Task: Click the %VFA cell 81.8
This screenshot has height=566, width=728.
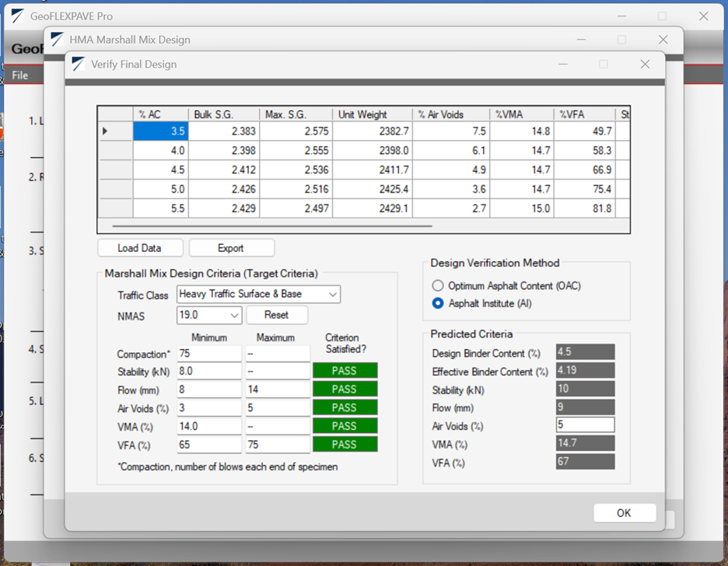Action: (x=585, y=208)
